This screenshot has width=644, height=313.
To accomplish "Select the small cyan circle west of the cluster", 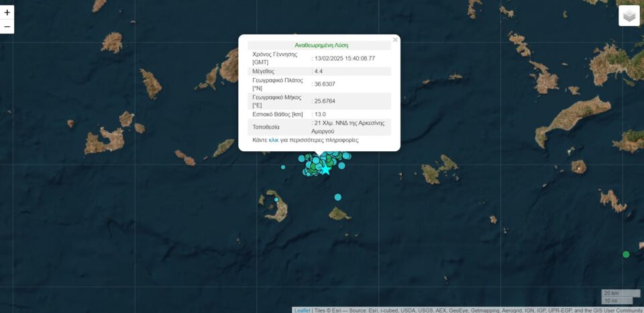I will [283, 167].
